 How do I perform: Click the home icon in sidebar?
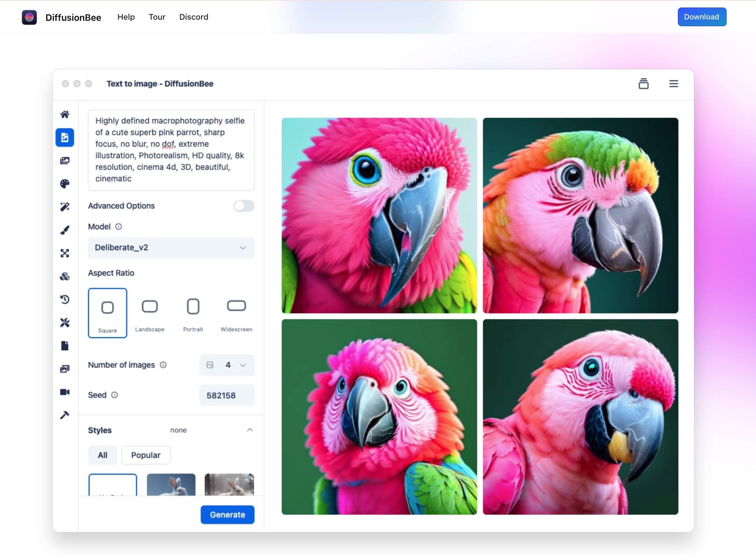(65, 114)
